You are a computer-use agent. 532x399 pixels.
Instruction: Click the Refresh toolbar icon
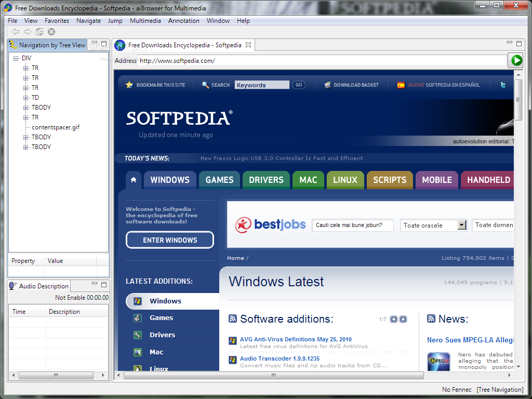pos(39,32)
